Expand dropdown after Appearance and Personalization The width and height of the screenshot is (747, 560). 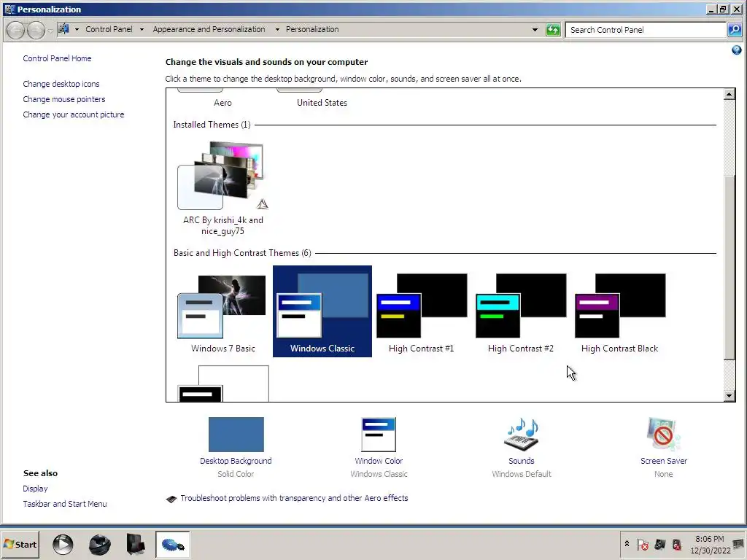pos(277,29)
